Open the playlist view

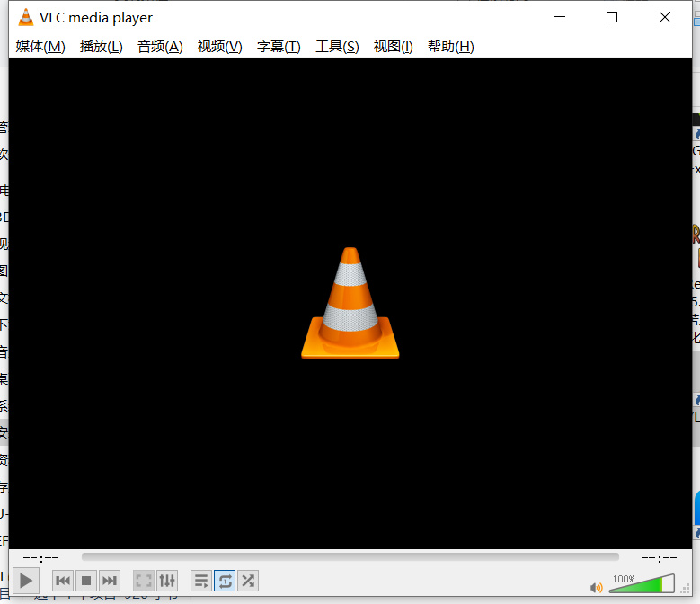pos(201,581)
